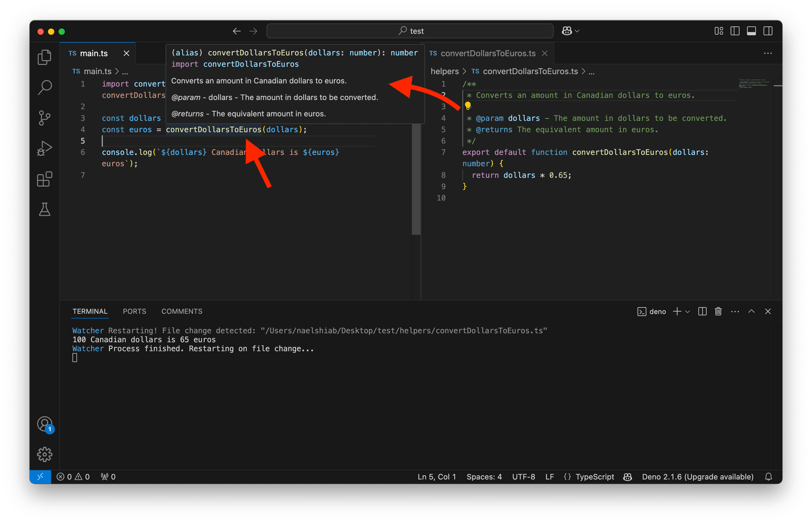Click the Ln 5, Col 1 status
Viewport: 812px width, 523px height.
click(436, 477)
